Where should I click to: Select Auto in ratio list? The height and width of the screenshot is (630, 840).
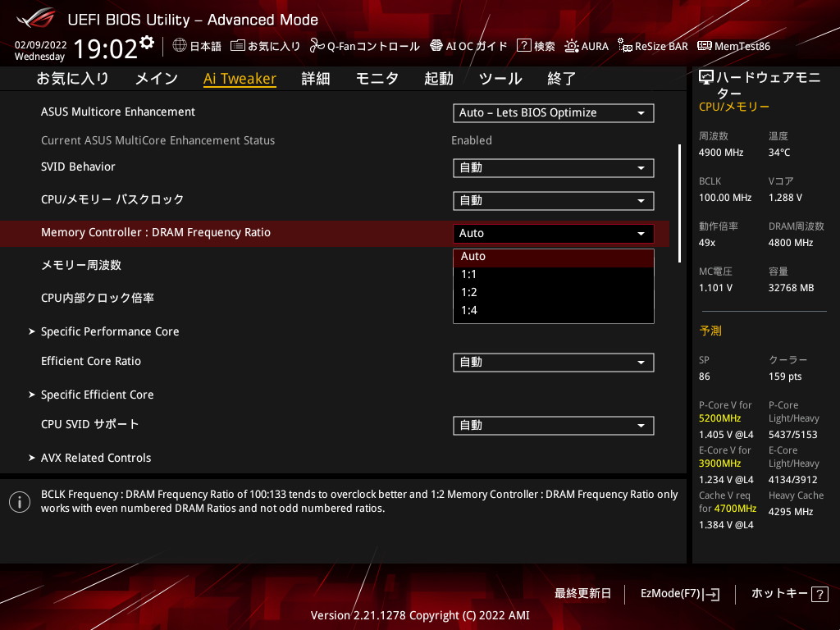[554, 257]
